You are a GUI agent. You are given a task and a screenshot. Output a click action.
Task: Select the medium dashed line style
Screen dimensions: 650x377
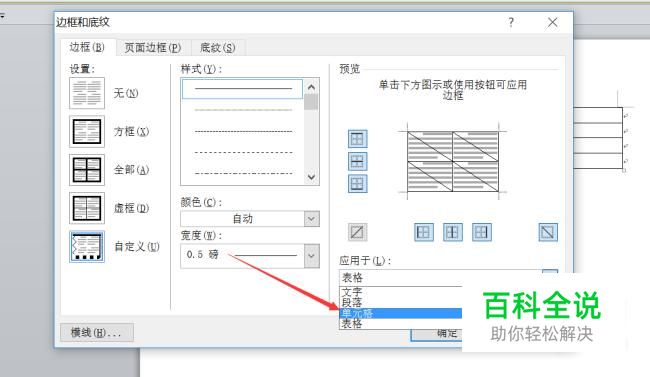click(243, 153)
